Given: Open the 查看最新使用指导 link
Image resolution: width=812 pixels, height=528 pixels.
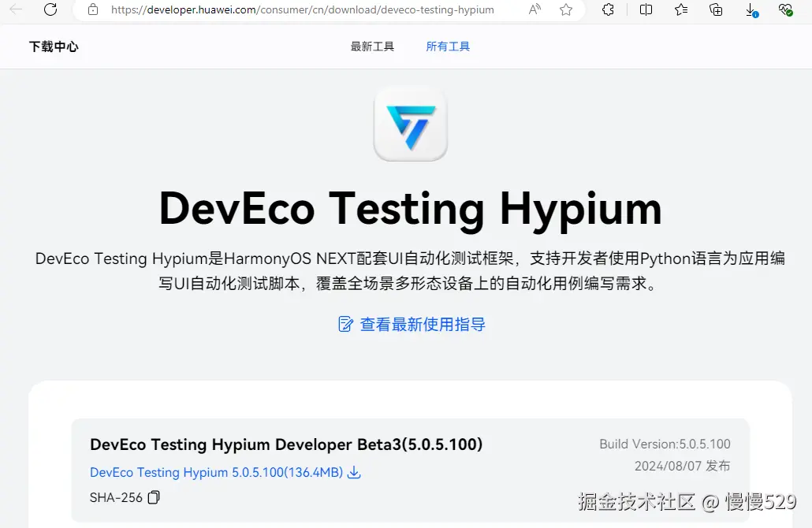Looking at the screenshot, I should pyautogui.click(x=423, y=324).
